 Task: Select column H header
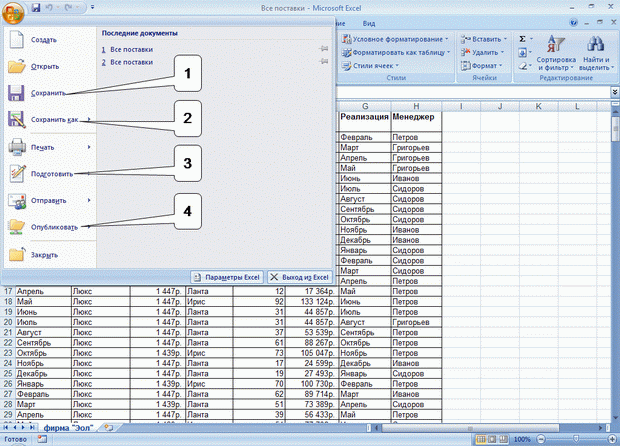(416, 106)
